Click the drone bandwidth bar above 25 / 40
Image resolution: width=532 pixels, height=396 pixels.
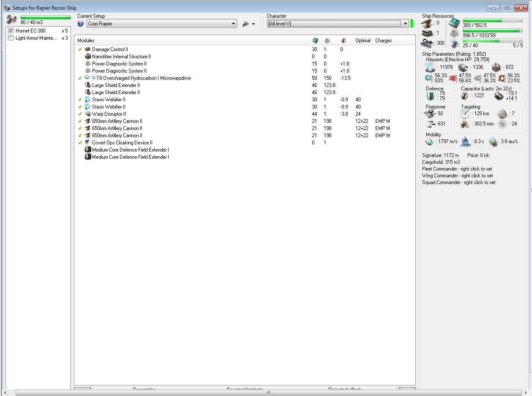[x=493, y=41]
